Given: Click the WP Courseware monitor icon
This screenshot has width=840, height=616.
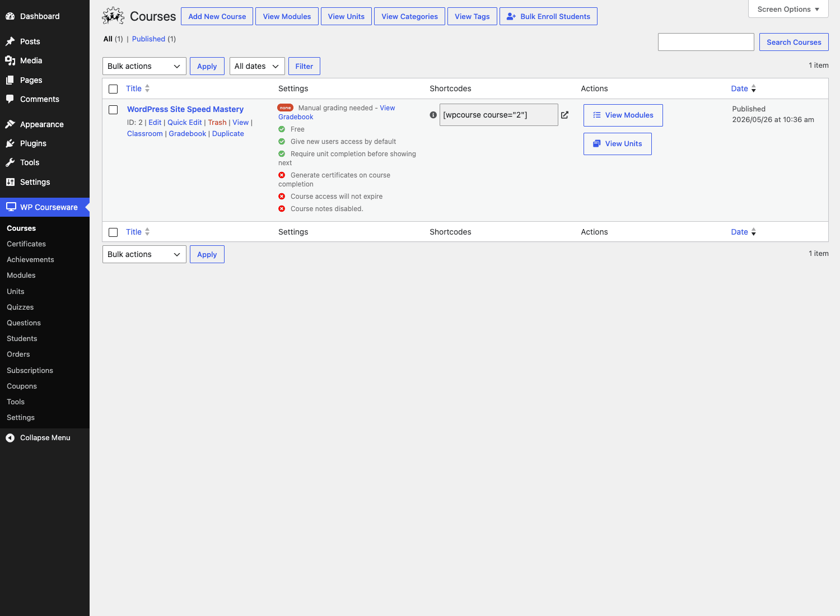Looking at the screenshot, I should (x=11, y=207).
